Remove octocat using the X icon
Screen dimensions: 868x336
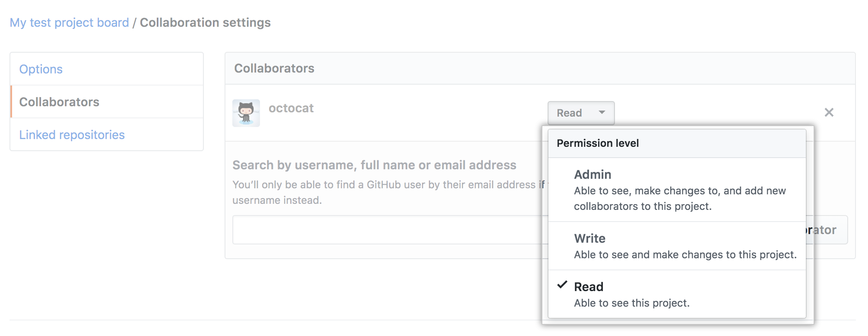tap(829, 113)
